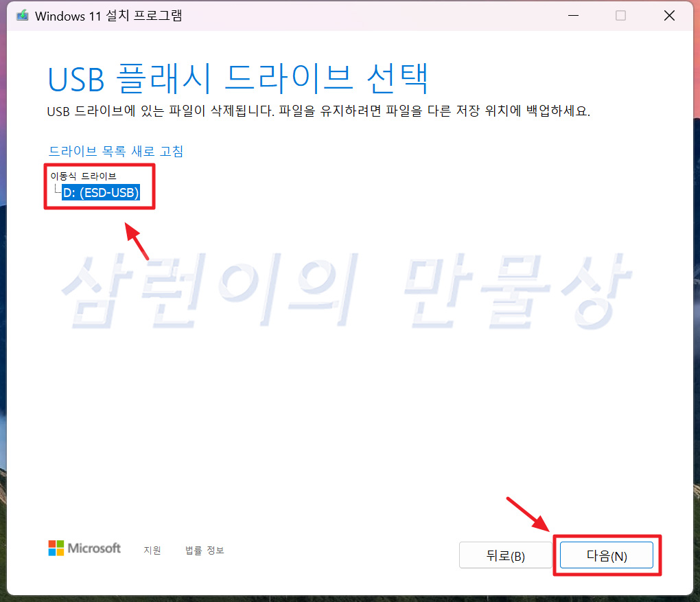700x602 pixels.
Task: Click the USB file deletion warning text
Action: tap(318, 111)
